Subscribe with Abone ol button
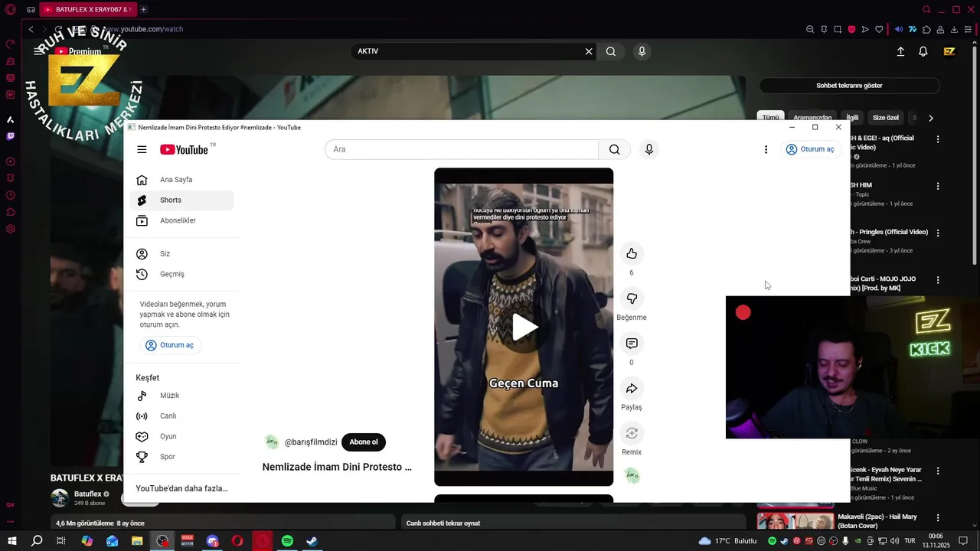The height and width of the screenshot is (551, 980). click(x=364, y=442)
